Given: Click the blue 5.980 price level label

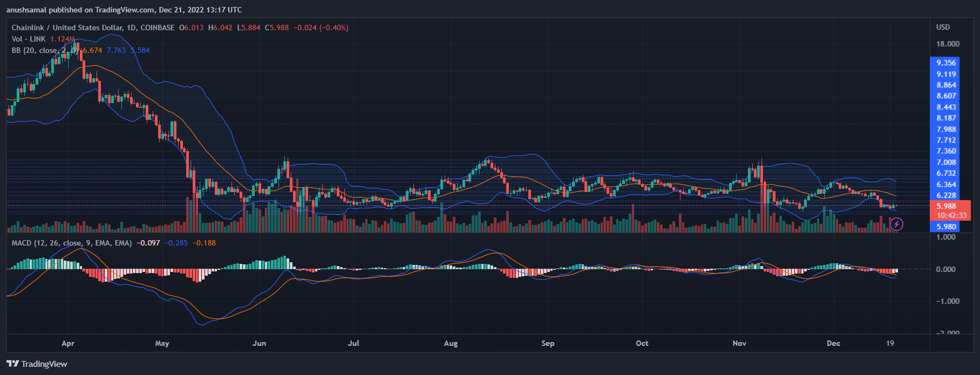Looking at the screenshot, I should point(947,227).
